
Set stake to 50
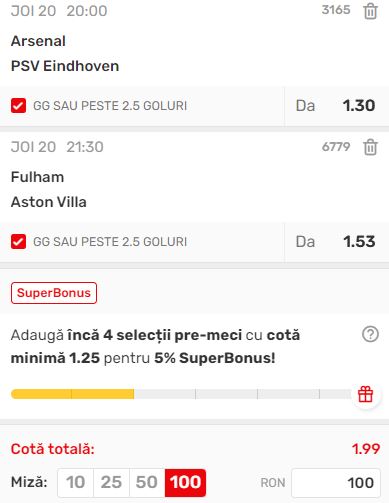(147, 482)
